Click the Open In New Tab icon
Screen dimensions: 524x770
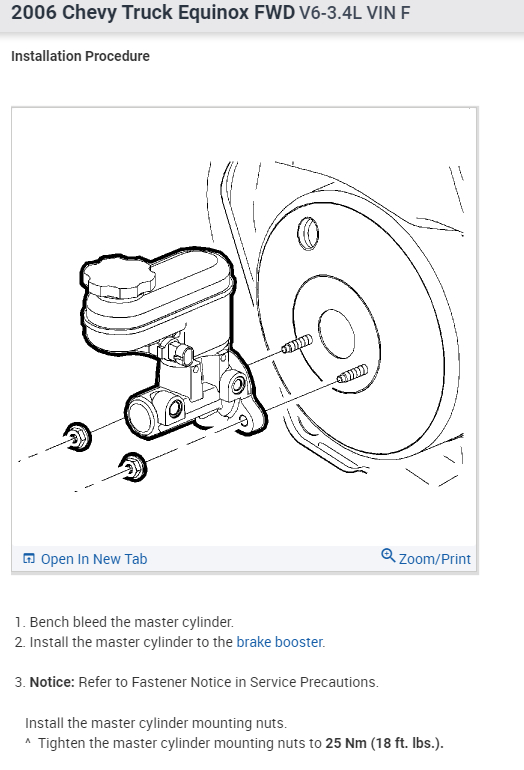pos(29,558)
